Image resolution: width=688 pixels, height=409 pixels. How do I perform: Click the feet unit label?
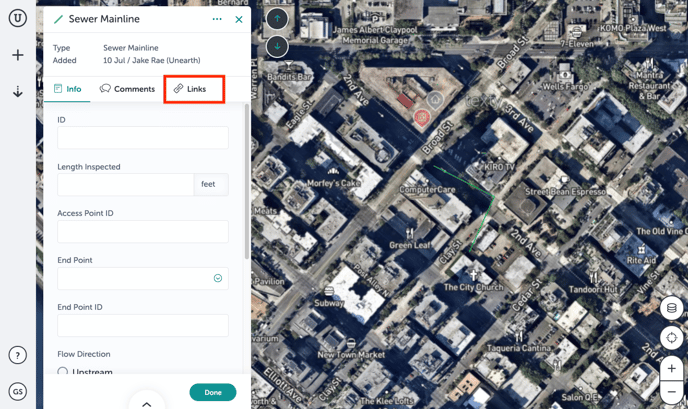tap(208, 184)
